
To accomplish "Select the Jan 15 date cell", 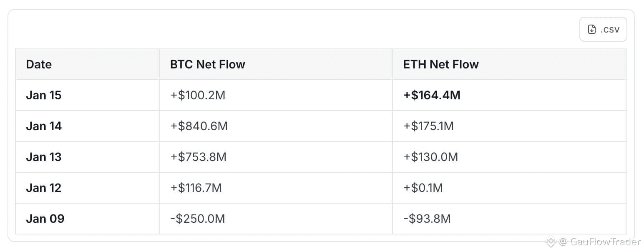I will point(43,95).
